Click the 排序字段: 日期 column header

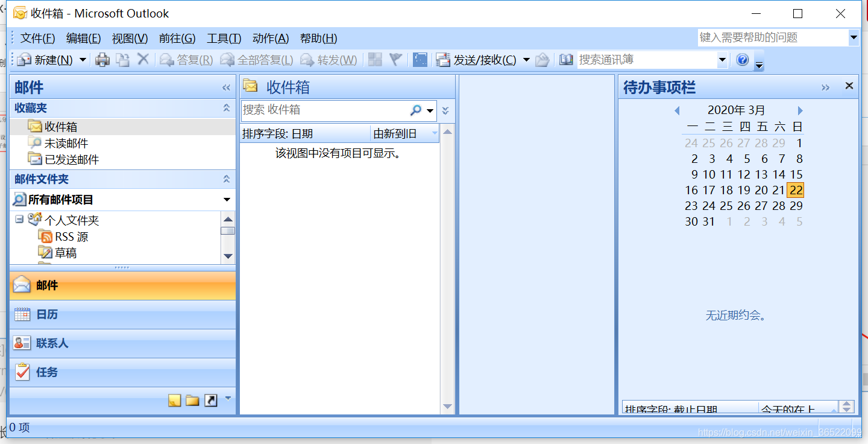click(x=306, y=134)
